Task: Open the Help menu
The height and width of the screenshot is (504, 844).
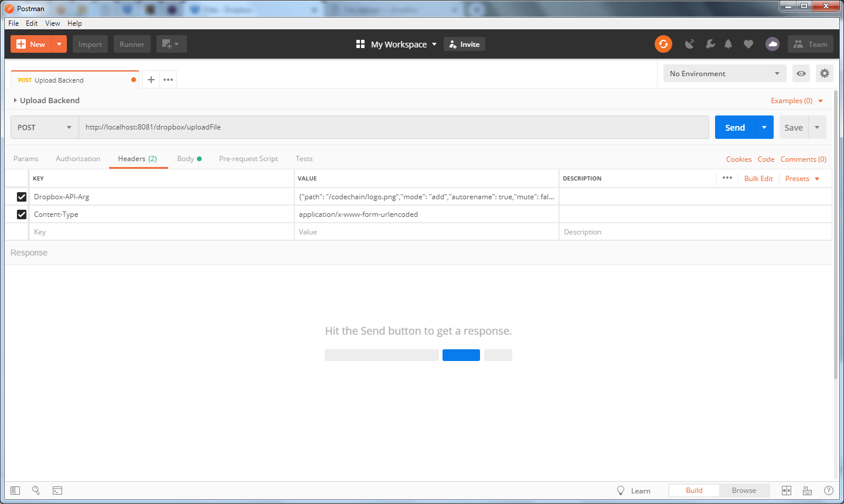Action: tap(74, 23)
